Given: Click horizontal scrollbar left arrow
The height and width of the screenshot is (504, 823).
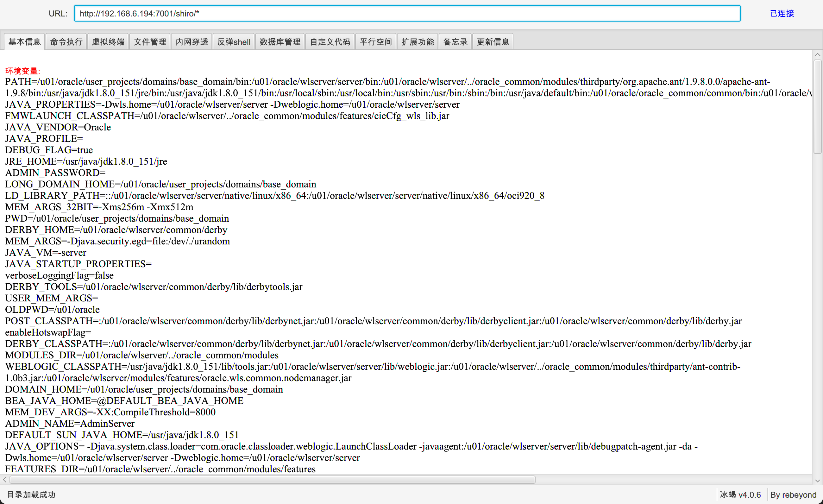Looking at the screenshot, I should tap(4, 480).
